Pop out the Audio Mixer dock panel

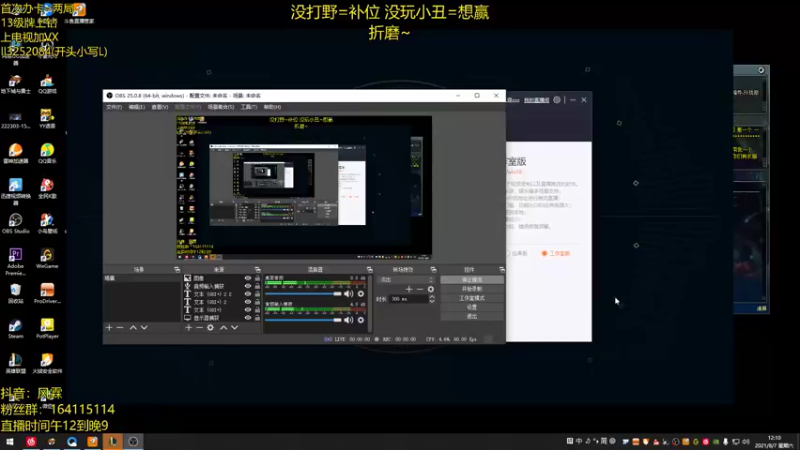pos(369,269)
